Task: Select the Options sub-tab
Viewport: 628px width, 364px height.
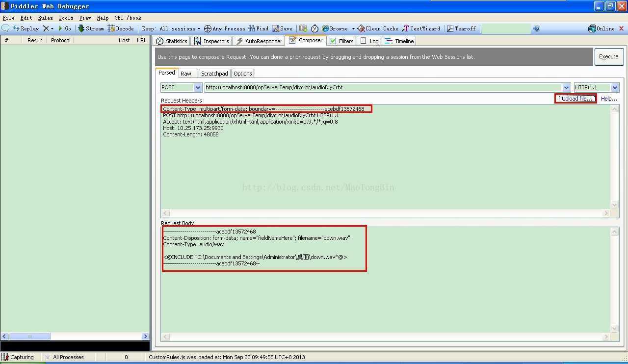Action: pyautogui.click(x=242, y=74)
